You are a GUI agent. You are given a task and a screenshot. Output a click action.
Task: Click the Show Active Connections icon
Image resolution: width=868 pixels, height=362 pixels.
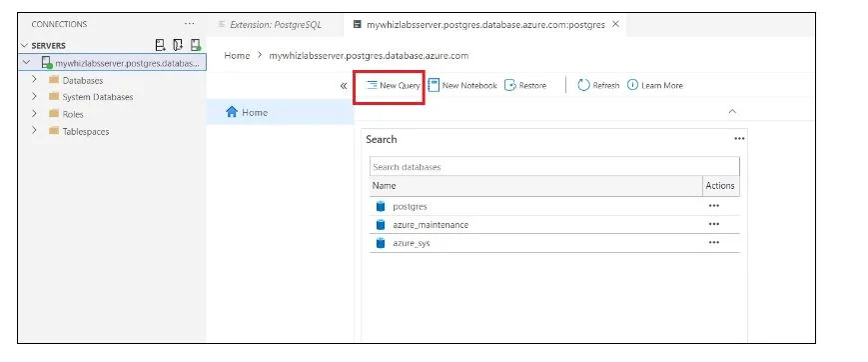pyautogui.click(x=196, y=45)
